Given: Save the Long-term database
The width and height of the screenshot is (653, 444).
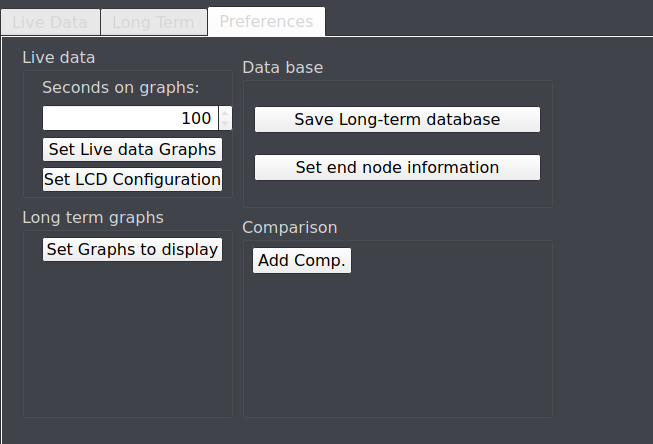Looking at the screenshot, I should [397, 120].
